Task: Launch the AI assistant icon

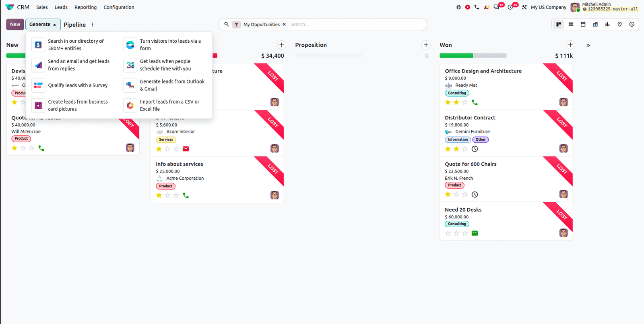Action: (x=487, y=7)
